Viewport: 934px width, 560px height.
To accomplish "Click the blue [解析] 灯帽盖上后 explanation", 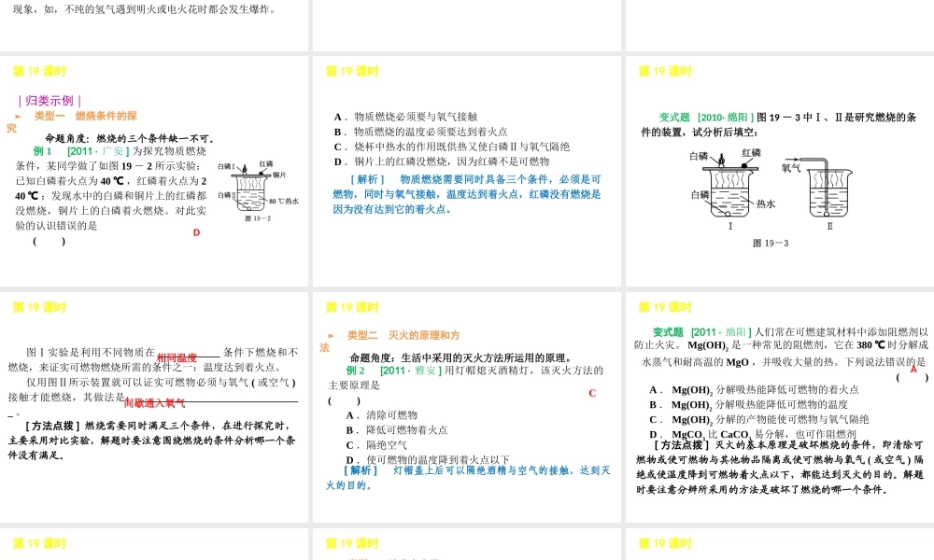I will click(468, 477).
